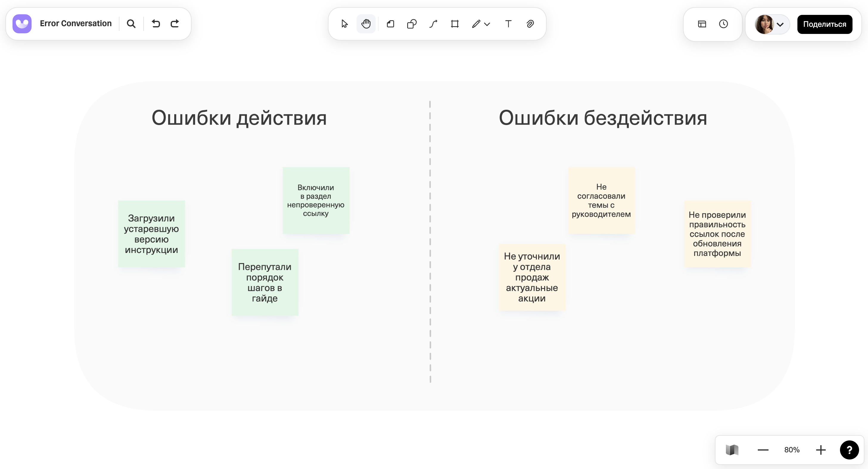The image size is (868, 469).
Task: Click the attachment paperclip tool
Action: [529, 24]
